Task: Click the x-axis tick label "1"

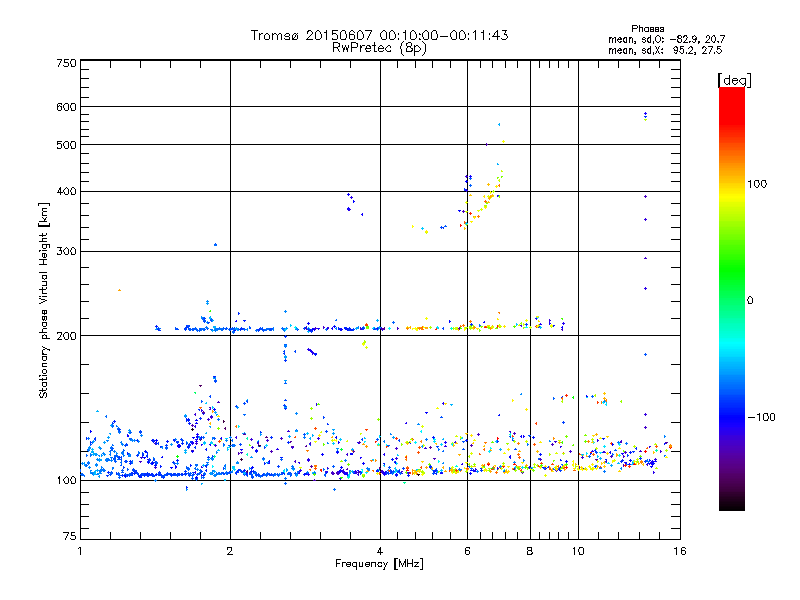Action: click(x=80, y=551)
